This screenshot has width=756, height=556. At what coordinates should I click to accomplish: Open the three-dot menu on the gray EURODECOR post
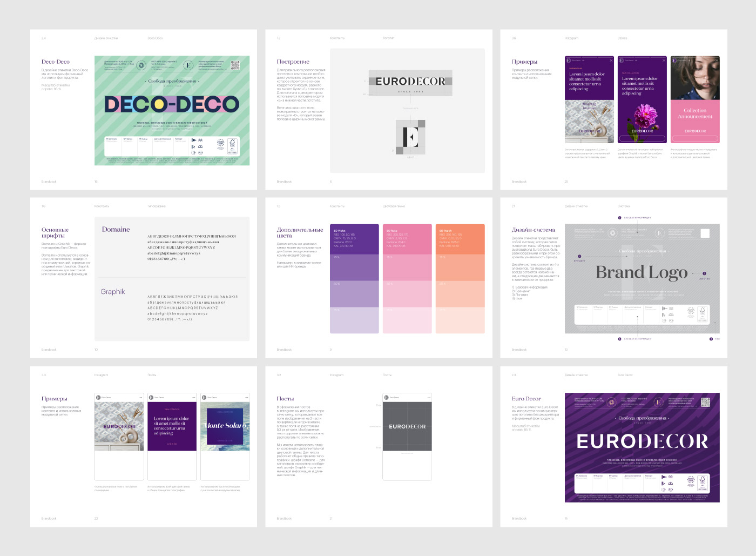coord(429,397)
